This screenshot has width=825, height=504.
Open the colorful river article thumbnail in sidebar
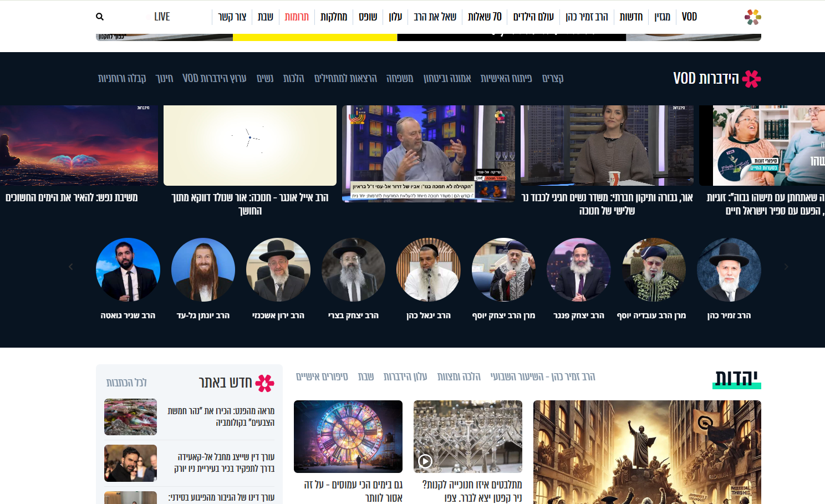click(130, 417)
